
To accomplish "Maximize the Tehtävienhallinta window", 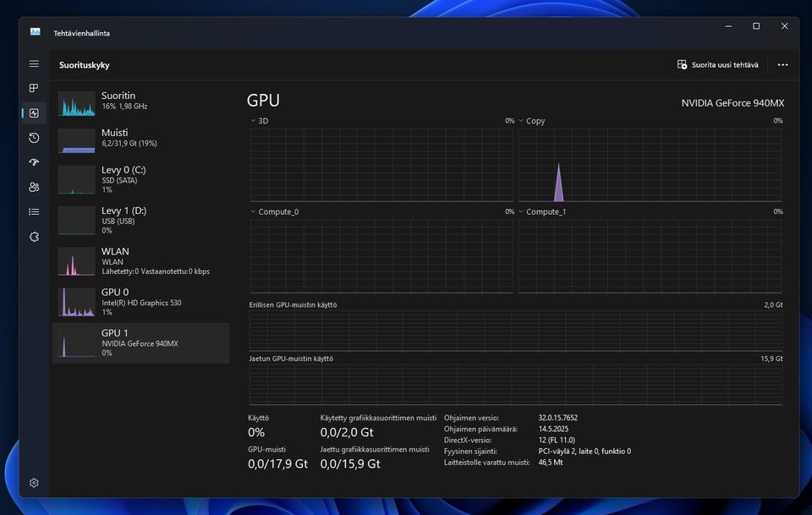I will (756, 26).
